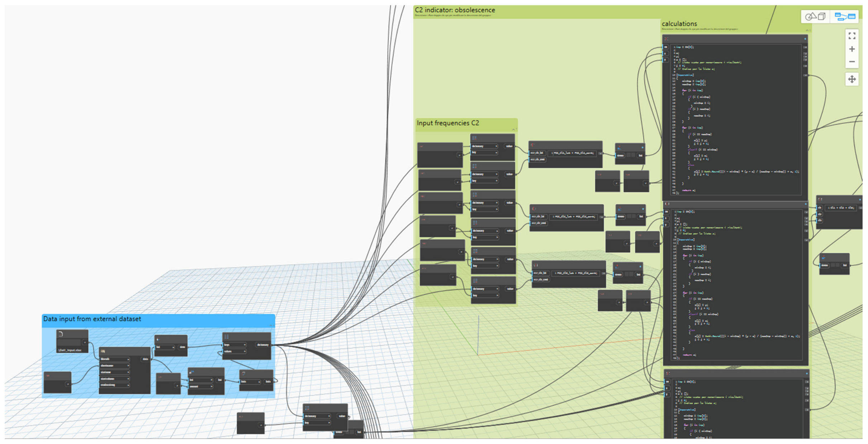This screenshot has width=868, height=444.
Task: Click the top design script node's header icon
Action: 666,39
